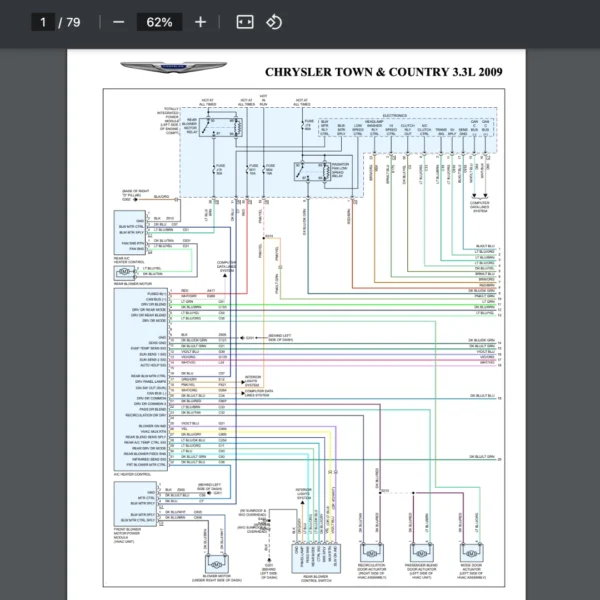The width and height of the screenshot is (600, 600).
Task: Click the zoom out minus icon
Action: pos(119,22)
